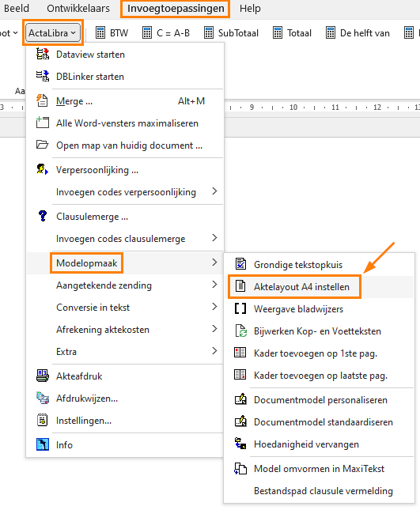Expand Aangetekende zending submenu arrow

point(214,285)
